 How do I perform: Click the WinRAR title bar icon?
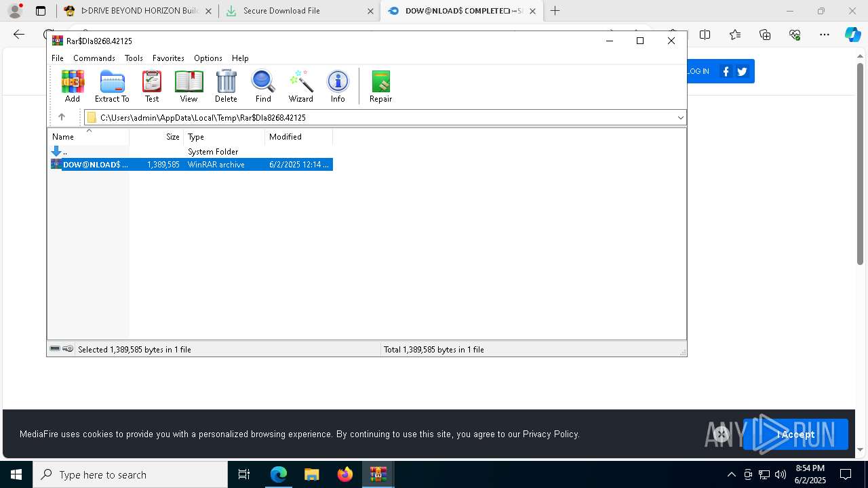[x=57, y=41]
